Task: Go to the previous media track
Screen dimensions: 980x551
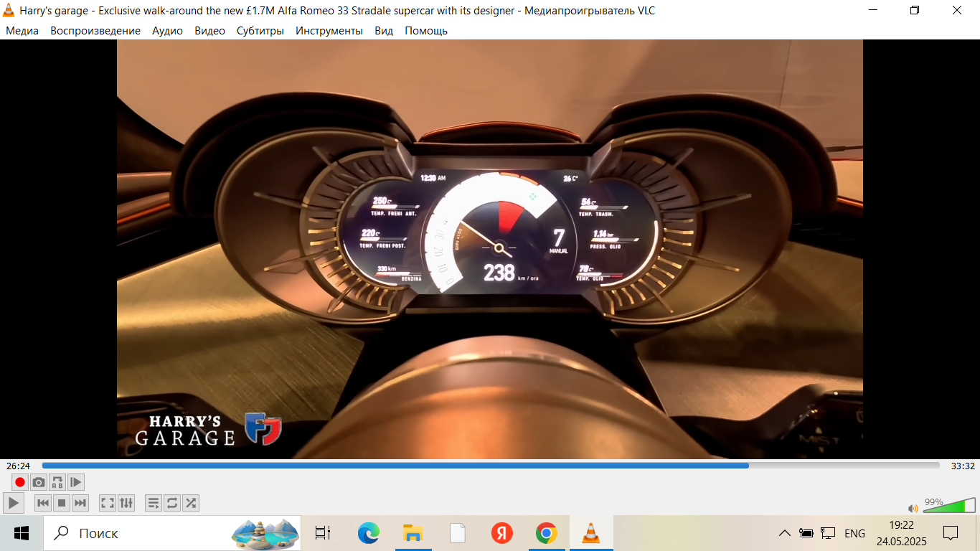Action: 43,503
